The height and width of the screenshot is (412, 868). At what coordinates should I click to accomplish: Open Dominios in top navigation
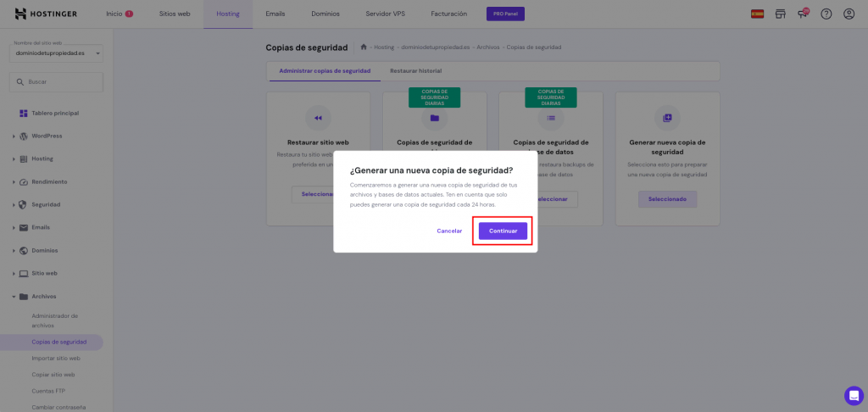coord(325,14)
